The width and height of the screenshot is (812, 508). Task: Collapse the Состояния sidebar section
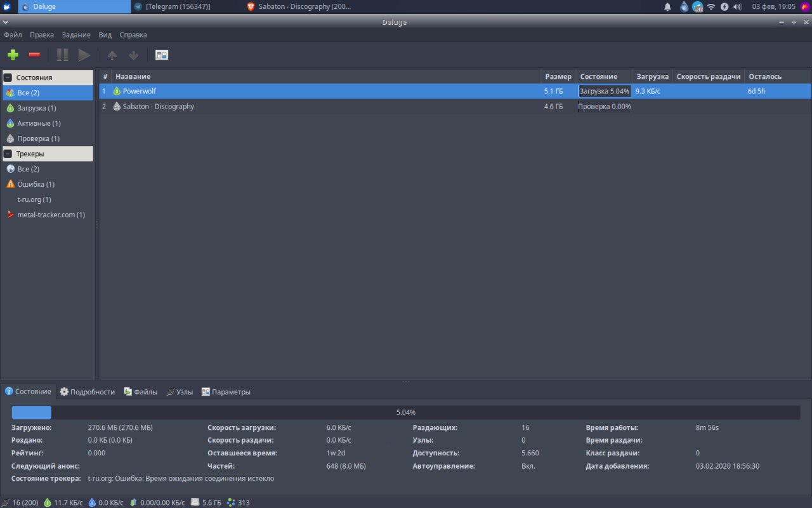point(8,77)
